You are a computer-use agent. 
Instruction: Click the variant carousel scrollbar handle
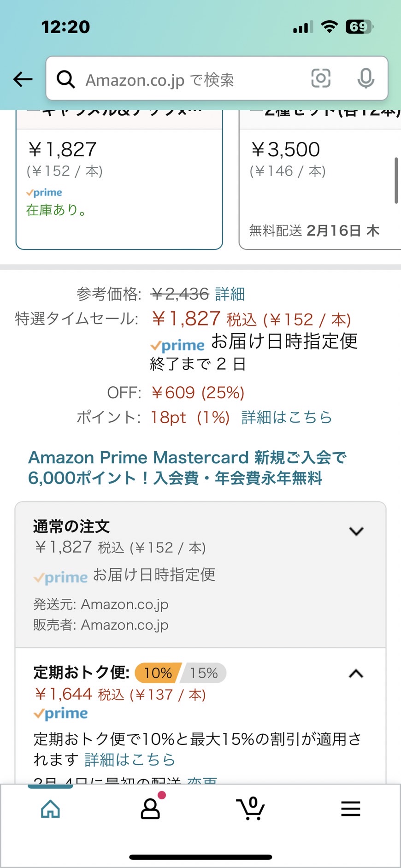pos(396,180)
